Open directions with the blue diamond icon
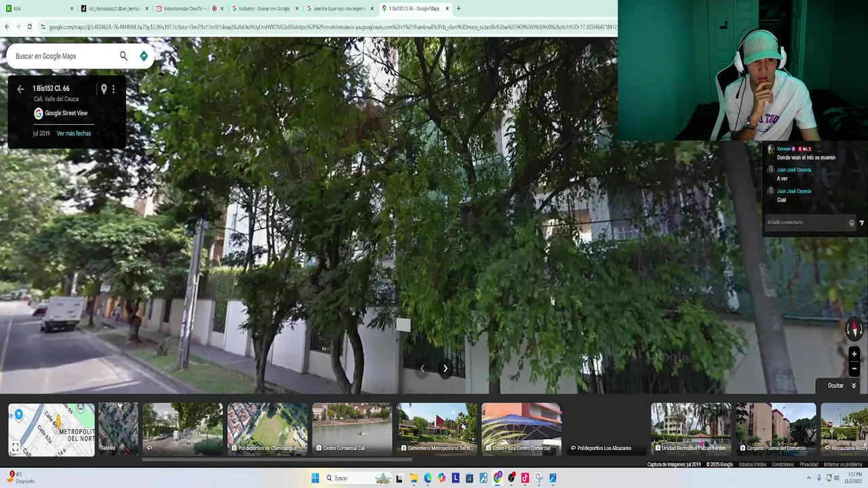 click(143, 56)
